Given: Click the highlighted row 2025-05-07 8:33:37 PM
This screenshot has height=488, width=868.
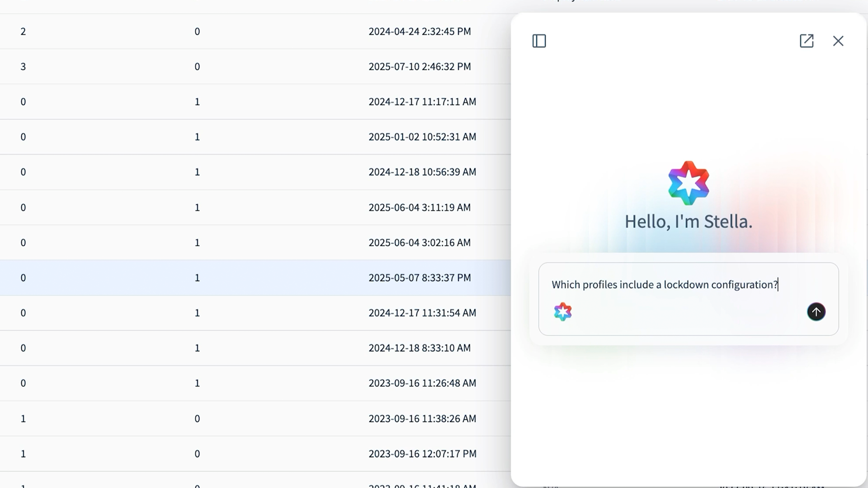Looking at the screenshot, I should pos(420,278).
